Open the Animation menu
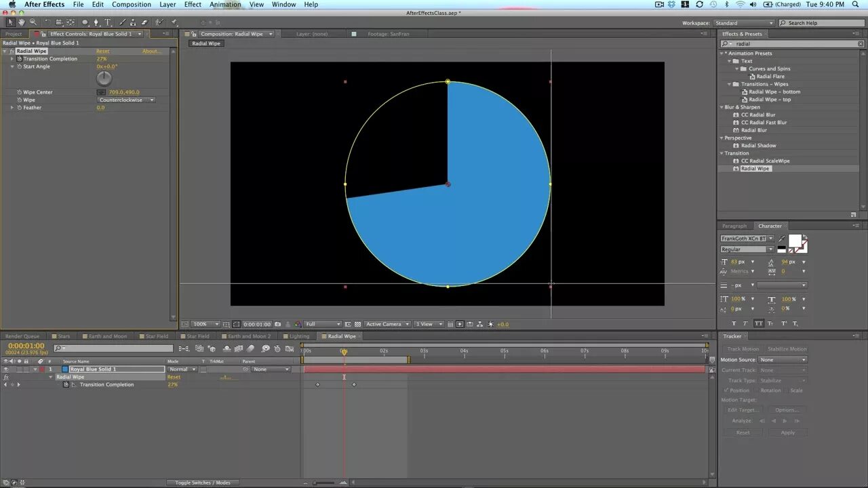Viewport: 868px width, 488px height. tap(225, 4)
